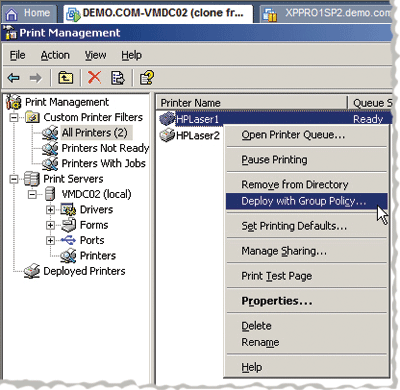
Task: Collapse the Custom Printer Filters tree node
Action: 14,117
